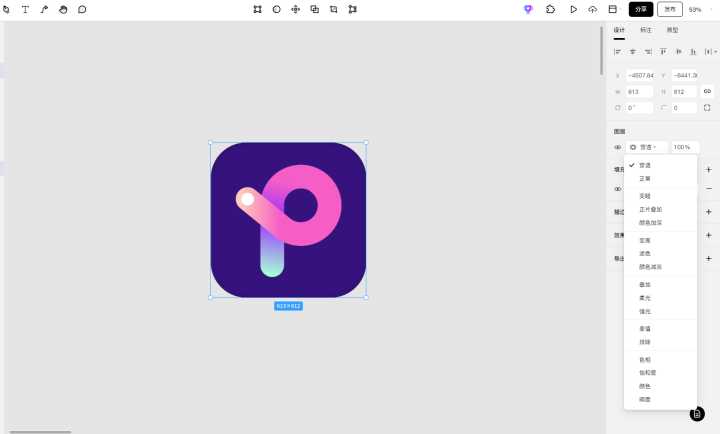The image size is (720, 434).
Task: Select the Comment bubble tool
Action: point(82,9)
